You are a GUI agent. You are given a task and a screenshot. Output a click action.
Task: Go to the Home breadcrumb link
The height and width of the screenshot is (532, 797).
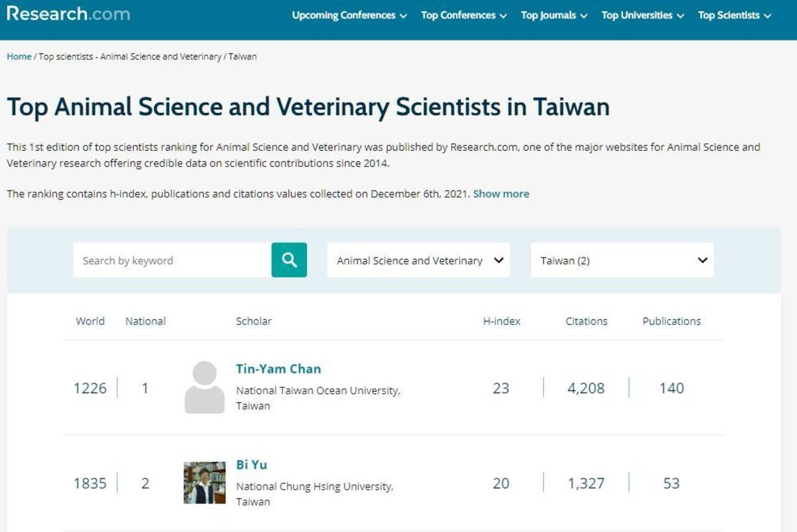[x=19, y=56]
